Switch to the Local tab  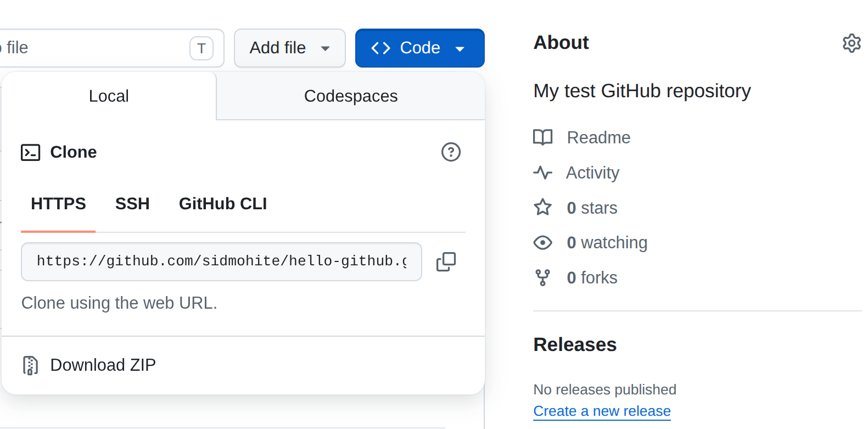109,96
